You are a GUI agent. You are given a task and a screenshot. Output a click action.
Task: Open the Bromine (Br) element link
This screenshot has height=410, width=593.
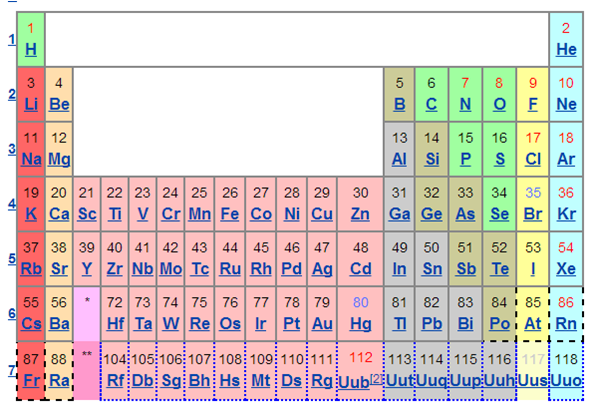tap(533, 214)
